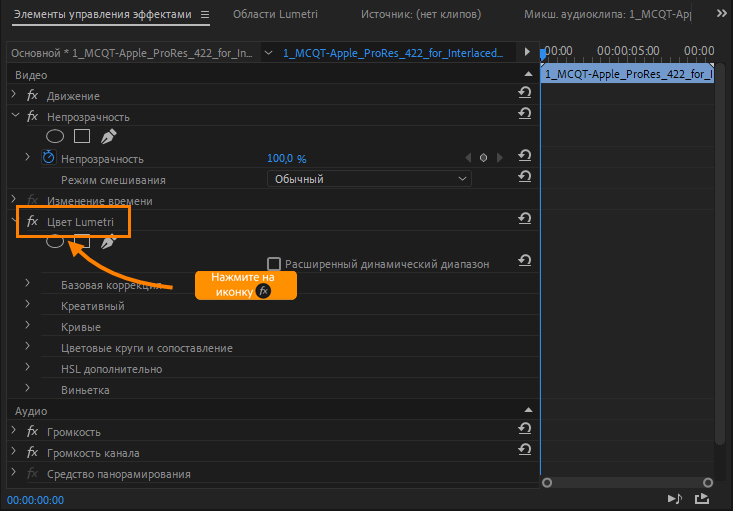The image size is (733, 511).
Task: Switch to the Области Lumetri tab
Action: point(275,14)
